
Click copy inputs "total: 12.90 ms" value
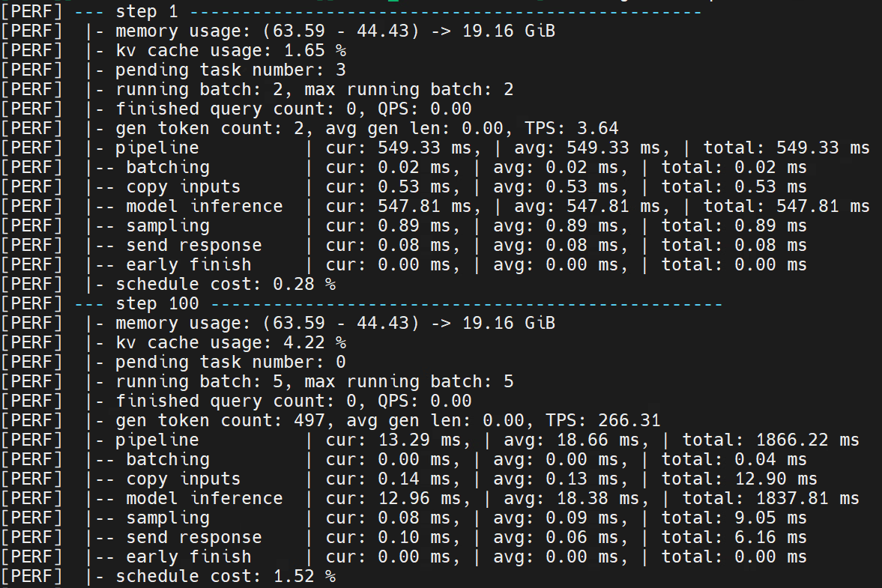[x=739, y=479]
